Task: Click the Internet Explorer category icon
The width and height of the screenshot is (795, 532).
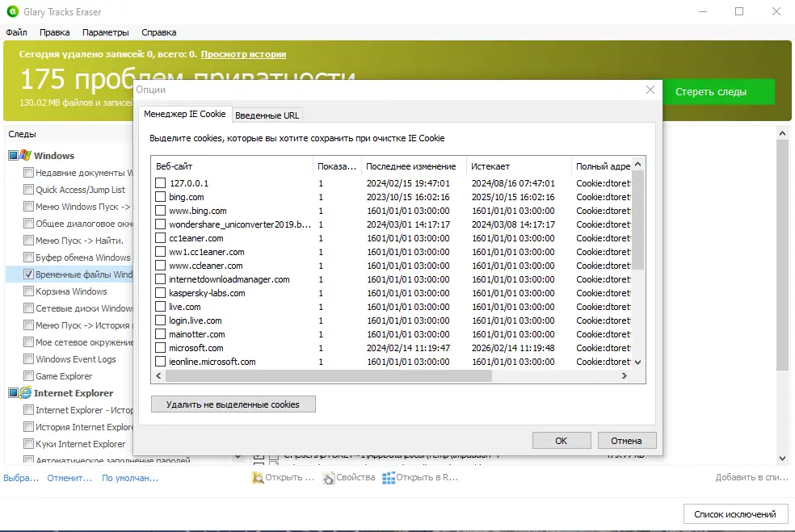Action: 25,393
